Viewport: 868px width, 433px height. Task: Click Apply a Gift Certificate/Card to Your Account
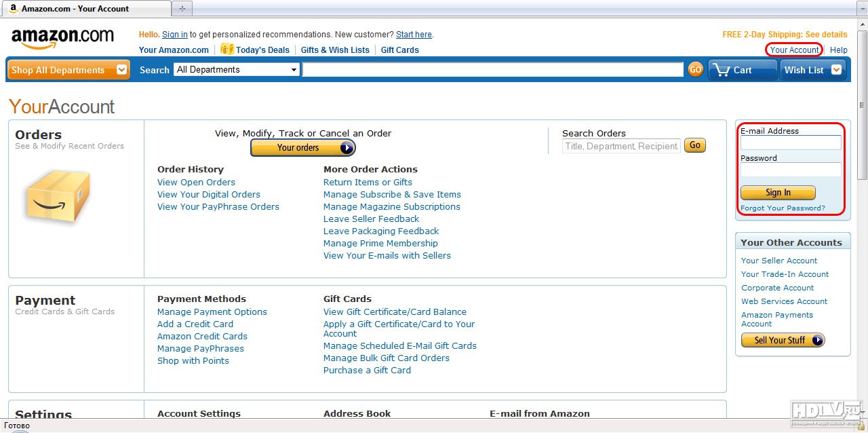399,329
